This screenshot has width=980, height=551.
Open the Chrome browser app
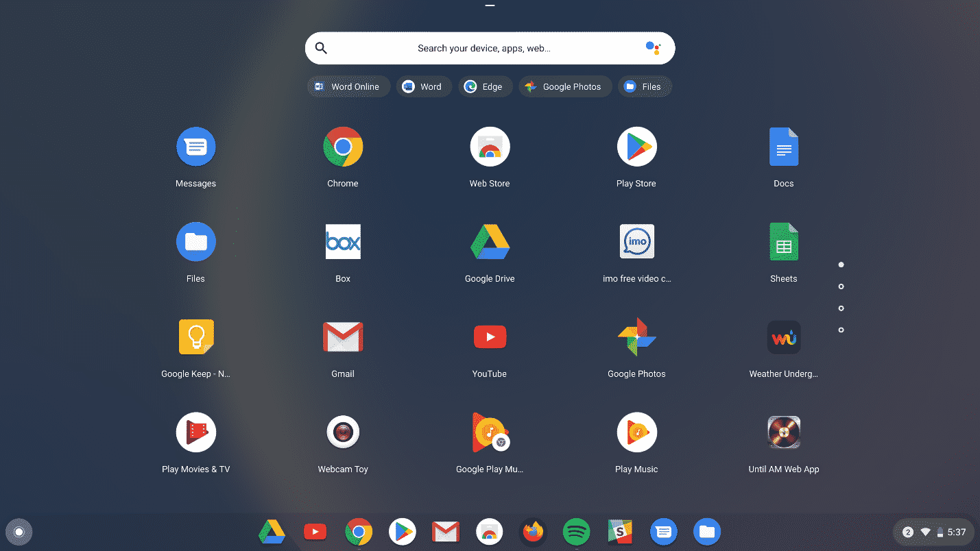[x=343, y=146]
